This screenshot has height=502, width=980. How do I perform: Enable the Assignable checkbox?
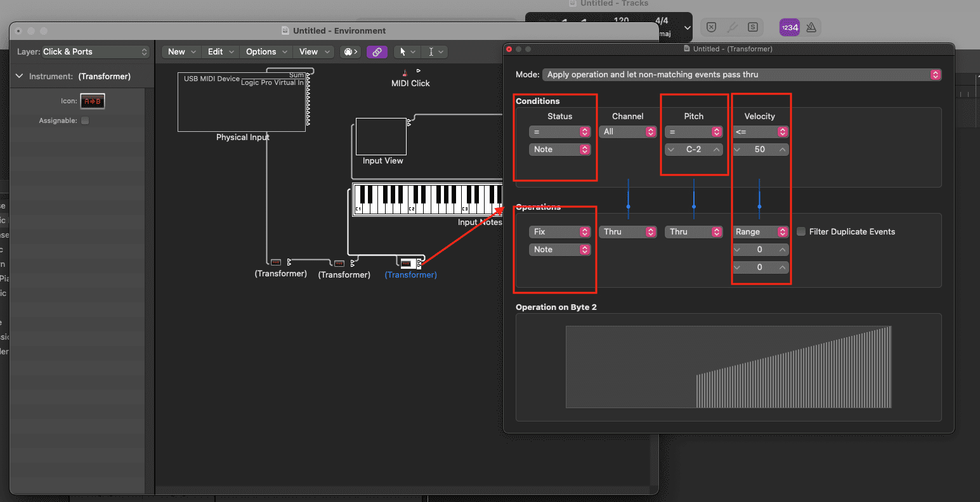85,120
